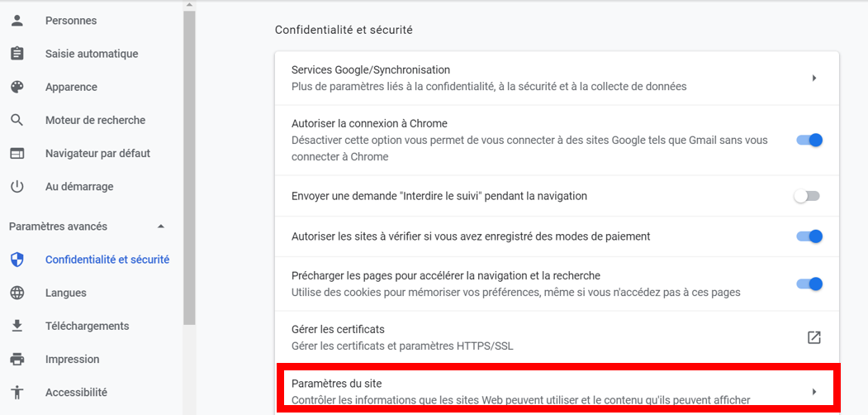Go to the Accessibilité settings section
868x415 pixels.
pyautogui.click(x=76, y=392)
